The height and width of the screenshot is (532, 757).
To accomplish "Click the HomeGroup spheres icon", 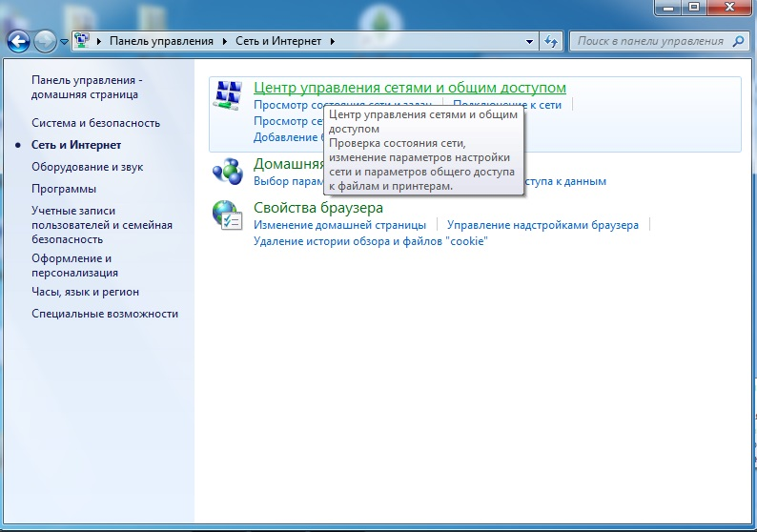I will point(228,171).
